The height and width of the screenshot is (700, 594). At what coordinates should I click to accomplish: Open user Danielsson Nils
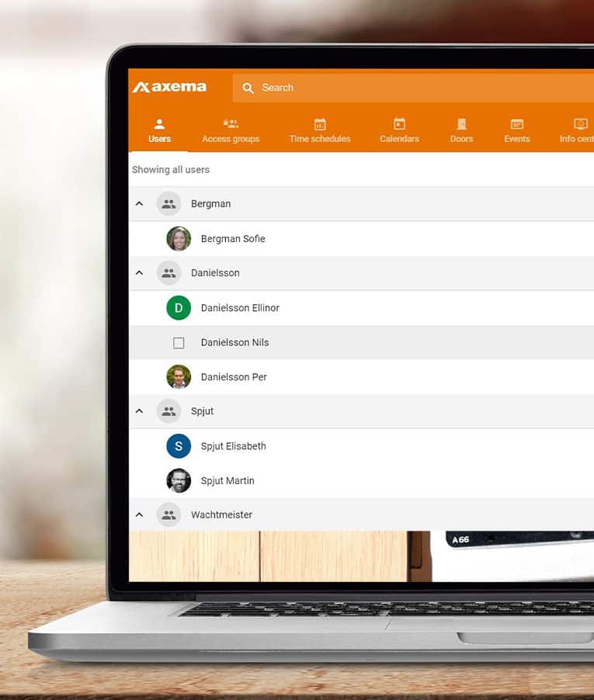coord(235,342)
